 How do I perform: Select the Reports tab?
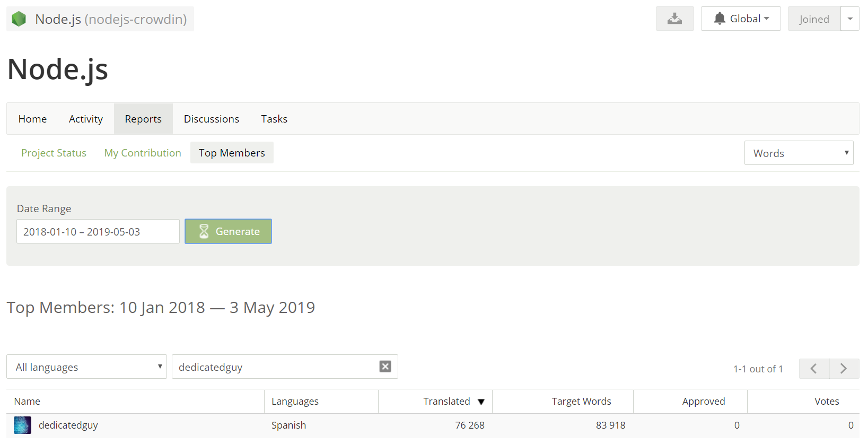pyautogui.click(x=143, y=119)
